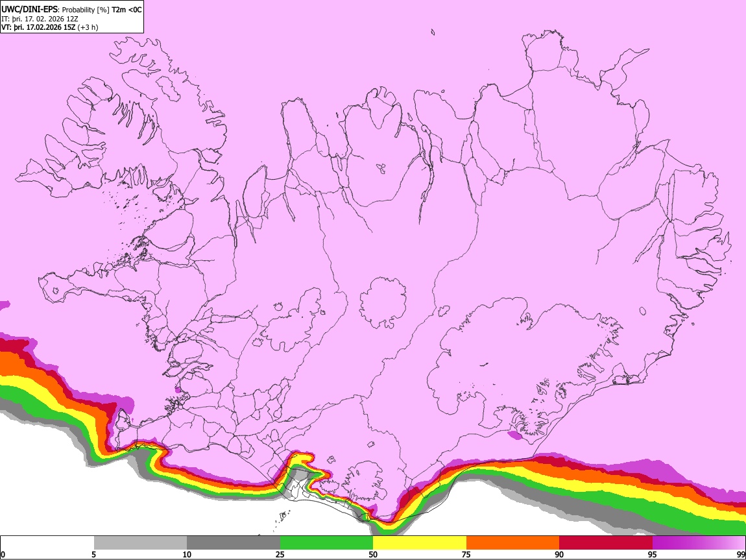Viewport: 746px width, 560px height.
Task: Click the legend tick label '5'
Action: [x=93, y=555]
